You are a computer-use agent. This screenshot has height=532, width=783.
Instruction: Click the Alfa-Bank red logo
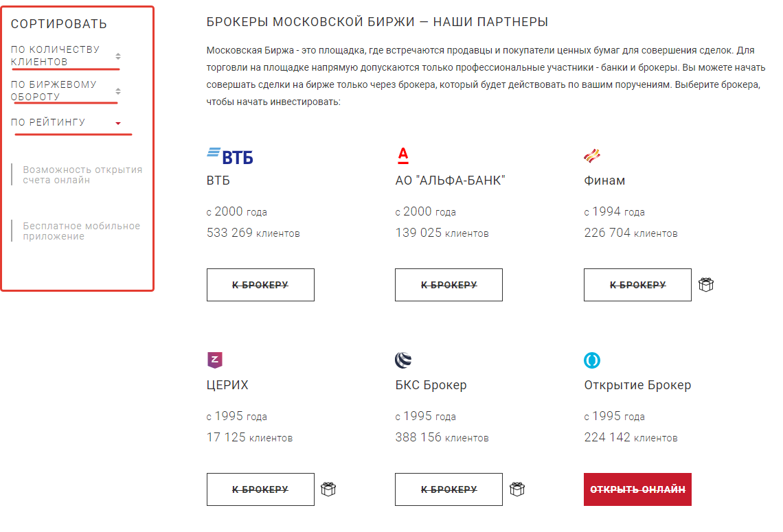coord(403,156)
